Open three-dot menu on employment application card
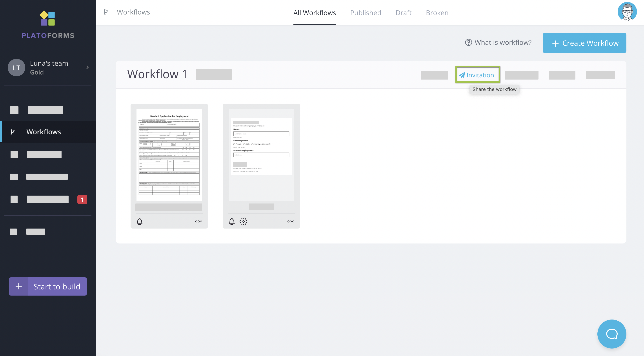644x356 pixels. point(198,221)
